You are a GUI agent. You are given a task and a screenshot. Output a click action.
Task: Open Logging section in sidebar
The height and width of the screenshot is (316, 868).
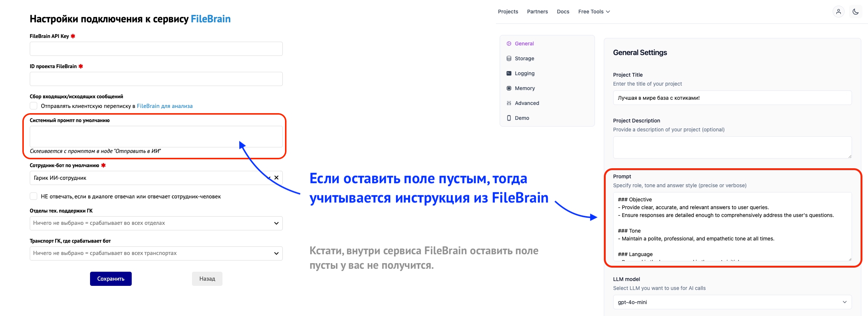[x=524, y=73]
